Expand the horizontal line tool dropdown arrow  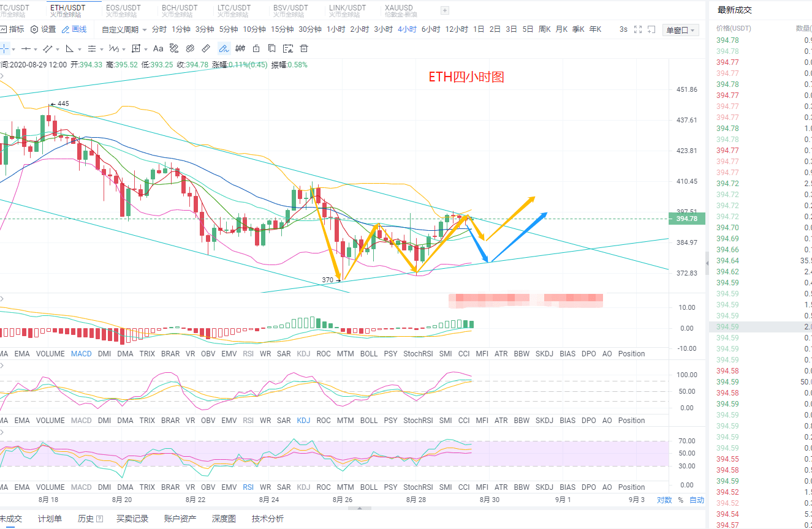(x=36, y=49)
